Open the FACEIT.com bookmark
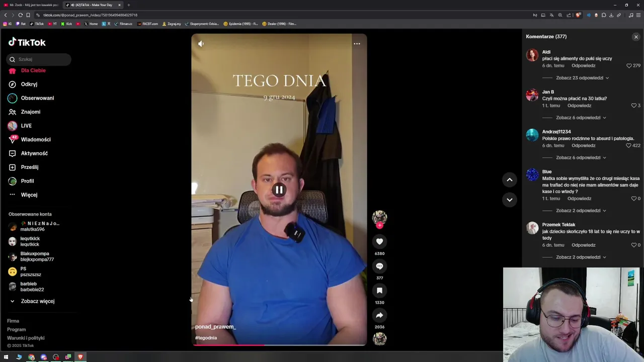The width and height of the screenshot is (644, 362). (147, 24)
